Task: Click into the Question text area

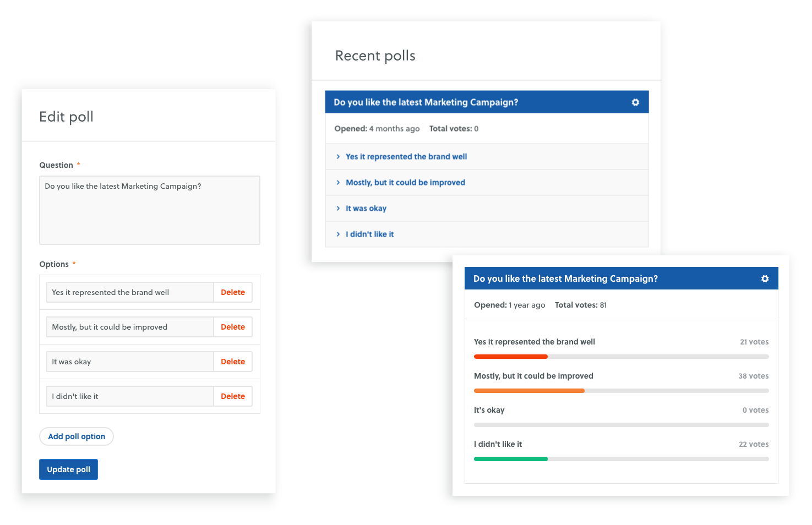Action: click(150, 211)
